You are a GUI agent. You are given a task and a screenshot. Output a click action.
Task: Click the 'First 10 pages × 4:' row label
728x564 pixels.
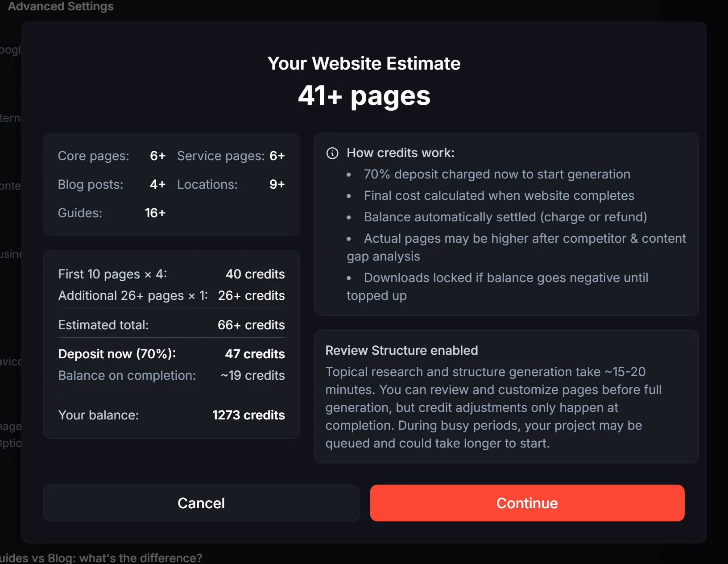[113, 274]
